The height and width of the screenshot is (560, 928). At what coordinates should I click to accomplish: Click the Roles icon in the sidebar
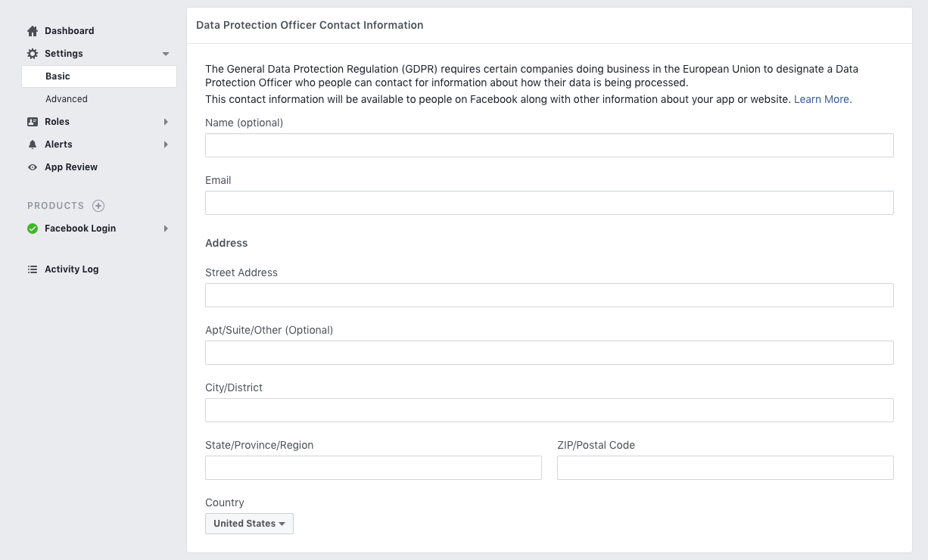[x=32, y=121]
